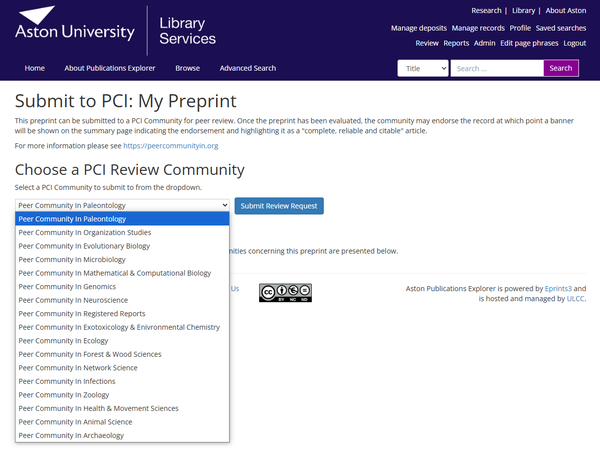Open Manage records
This screenshot has width=600, height=451.
tap(478, 28)
